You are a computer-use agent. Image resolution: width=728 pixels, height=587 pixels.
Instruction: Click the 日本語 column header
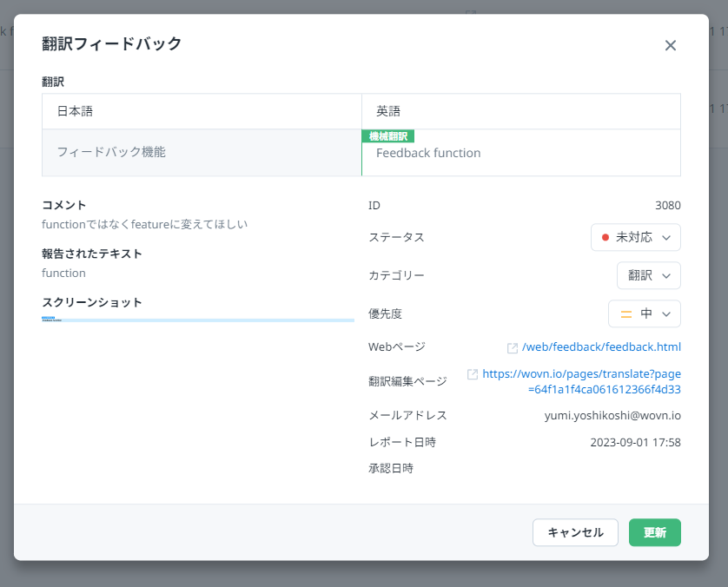pyautogui.click(x=75, y=111)
